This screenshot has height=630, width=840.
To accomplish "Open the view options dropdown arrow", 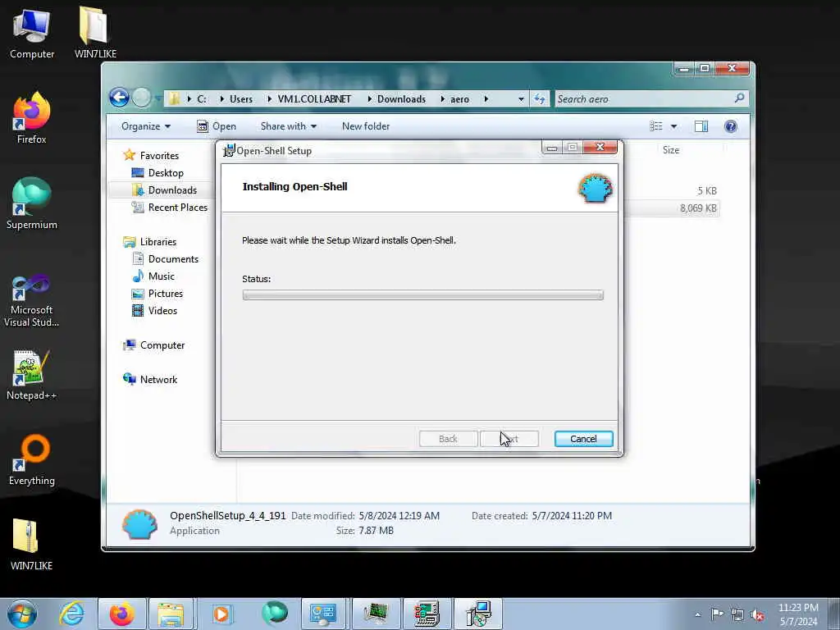I will click(674, 126).
